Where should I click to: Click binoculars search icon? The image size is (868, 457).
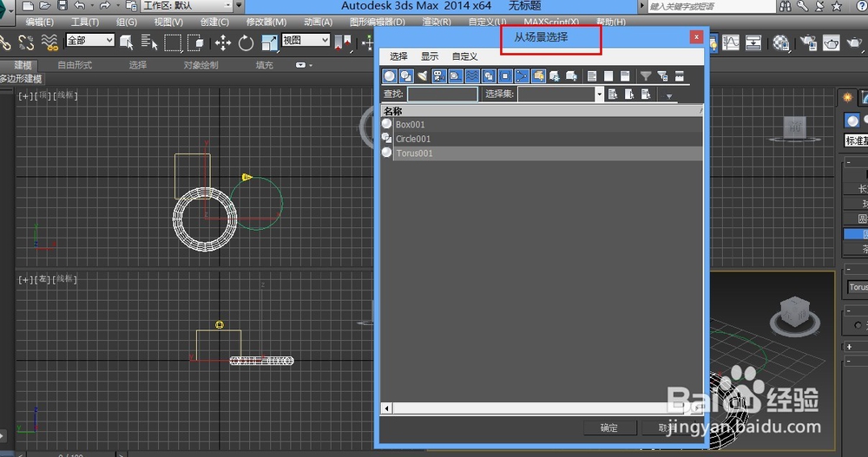[785, 6]
